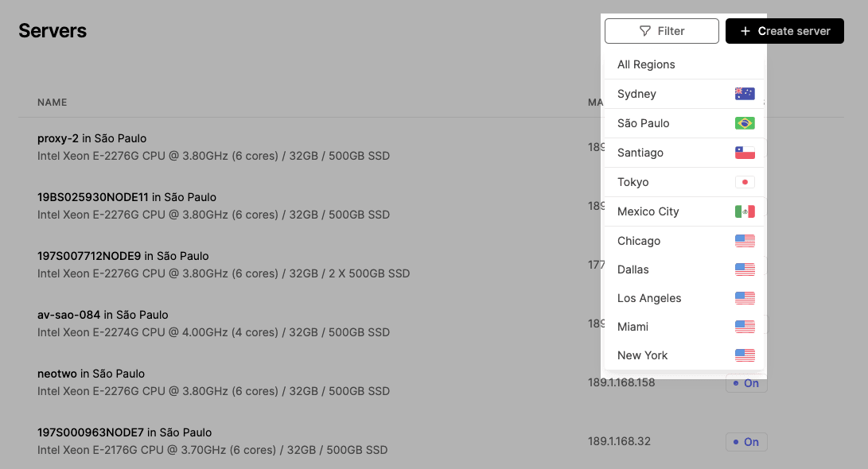Click the Japanese flag icon next to Tokyo
868x469 pixels.
[x=745, y=181]
